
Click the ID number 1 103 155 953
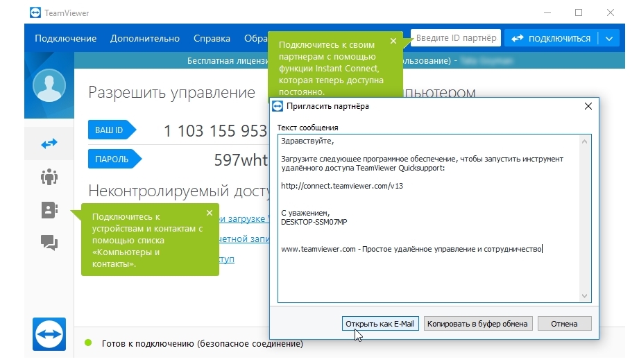(x=215, y=131)
